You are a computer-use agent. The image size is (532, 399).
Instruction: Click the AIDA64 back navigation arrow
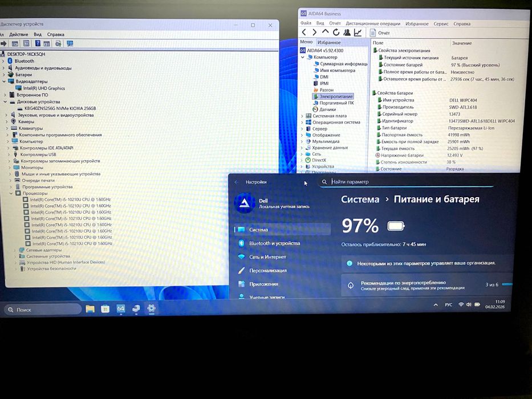304,32
